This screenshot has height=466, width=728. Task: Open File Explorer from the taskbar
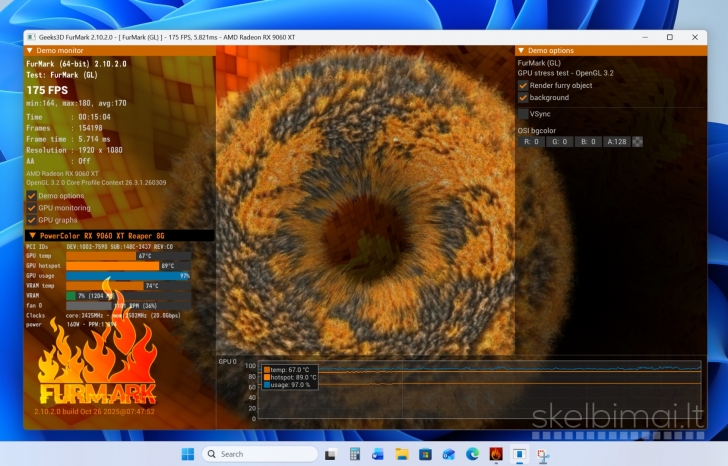tap(402, 454)
